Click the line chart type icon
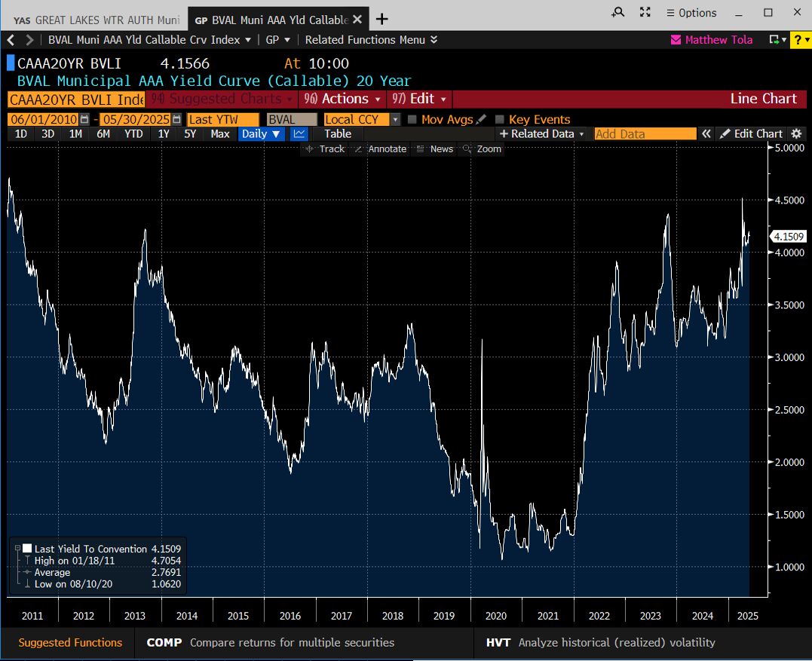The image size is (812, 661). [x=299, y=133]
